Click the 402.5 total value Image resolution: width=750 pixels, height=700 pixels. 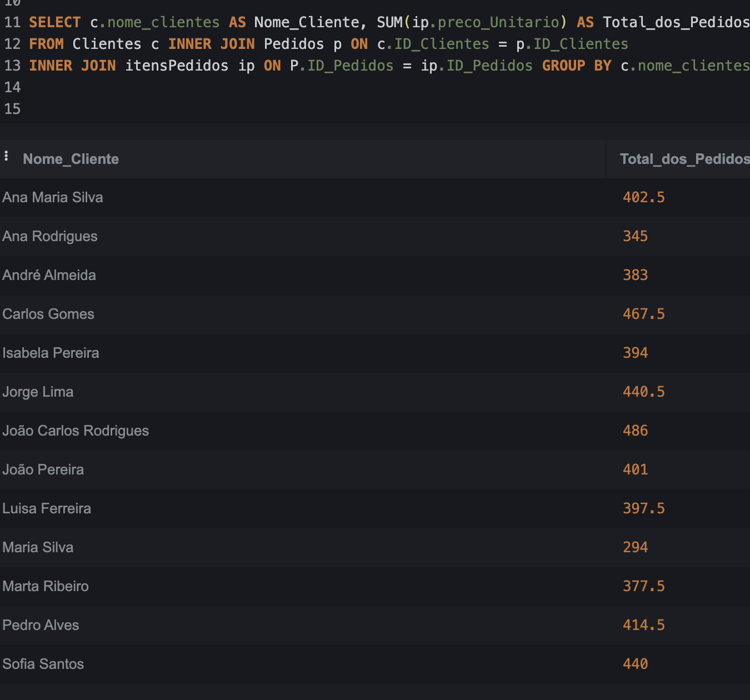pyautogui.click(x=643, y=197)
